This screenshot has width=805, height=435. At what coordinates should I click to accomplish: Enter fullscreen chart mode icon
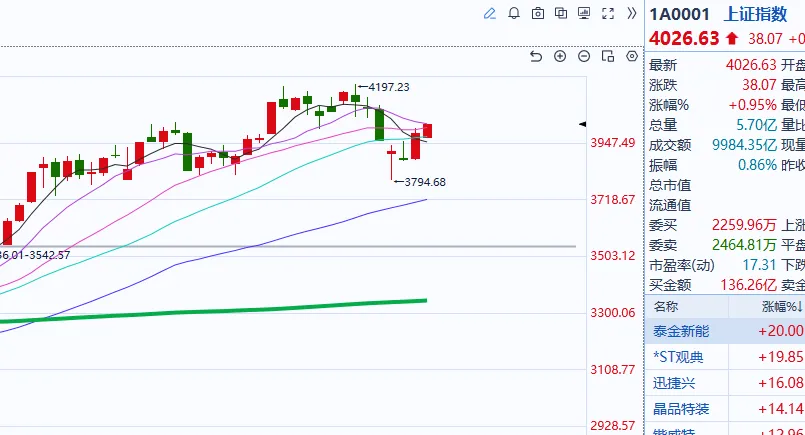pyautogui.click(x=608, y=13)
